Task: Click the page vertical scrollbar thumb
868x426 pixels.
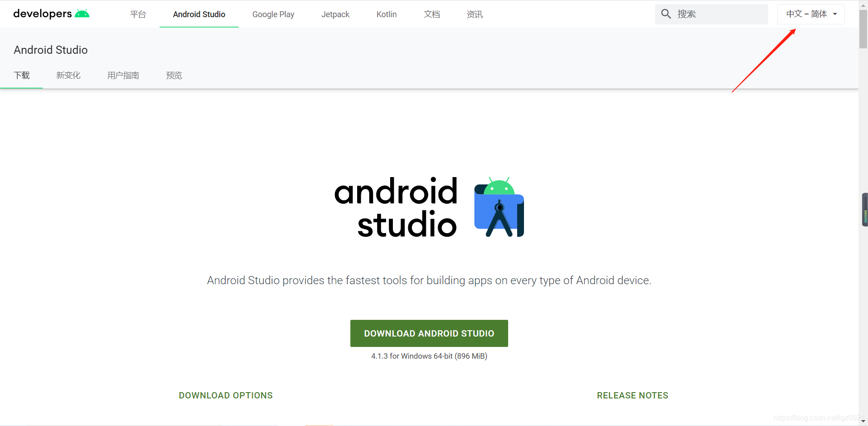Action: pos(863,28)
